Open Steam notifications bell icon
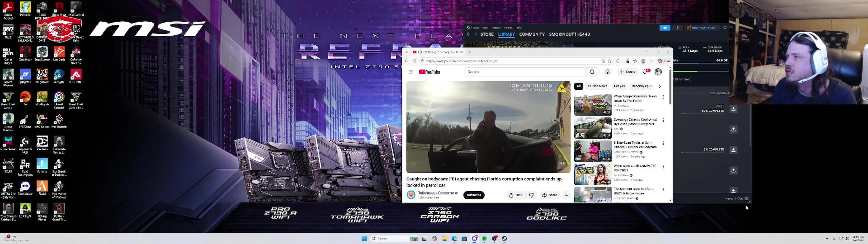This screenshot has width=868, height=244. [x=677, y=28]
